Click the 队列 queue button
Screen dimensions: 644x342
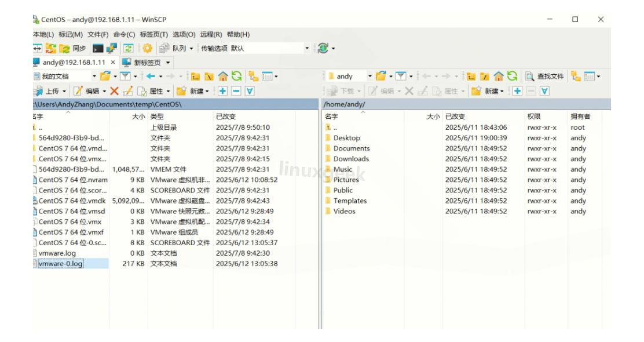173,49
